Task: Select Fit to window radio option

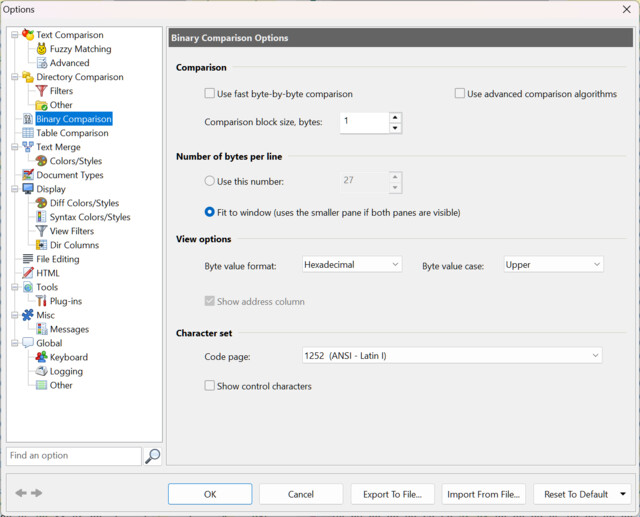Action: (209, 212)
